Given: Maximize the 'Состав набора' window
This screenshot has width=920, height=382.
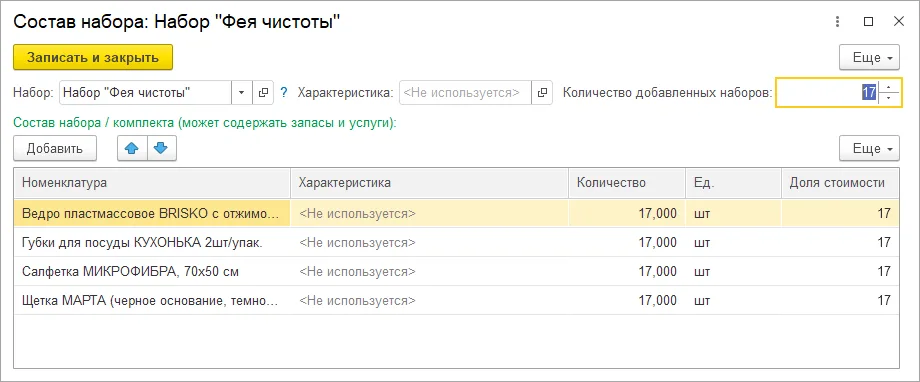Looking at the screenshot, I should click(x=868, y=22).
